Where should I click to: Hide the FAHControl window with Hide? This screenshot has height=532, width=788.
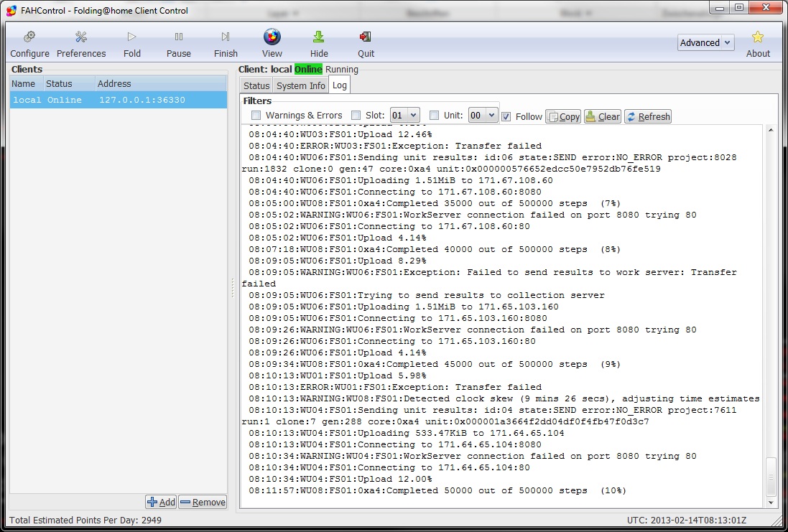click(x=319, y=44)
